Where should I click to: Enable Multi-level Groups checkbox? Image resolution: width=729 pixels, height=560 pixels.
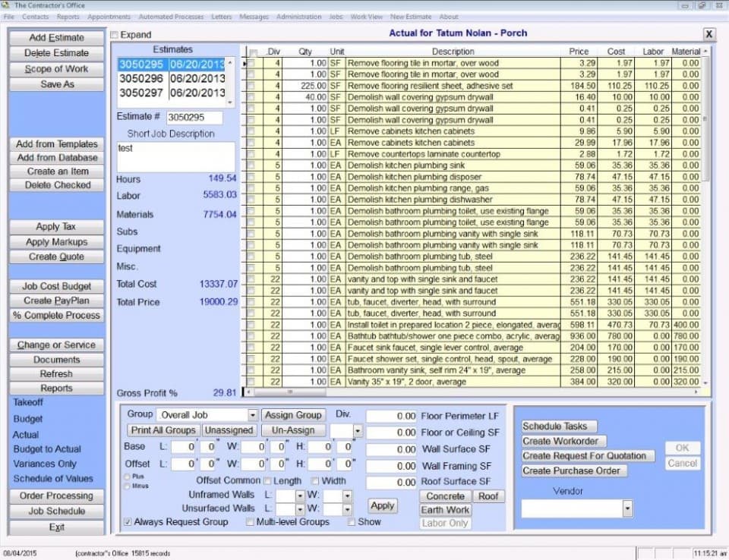tap(250, 522)
